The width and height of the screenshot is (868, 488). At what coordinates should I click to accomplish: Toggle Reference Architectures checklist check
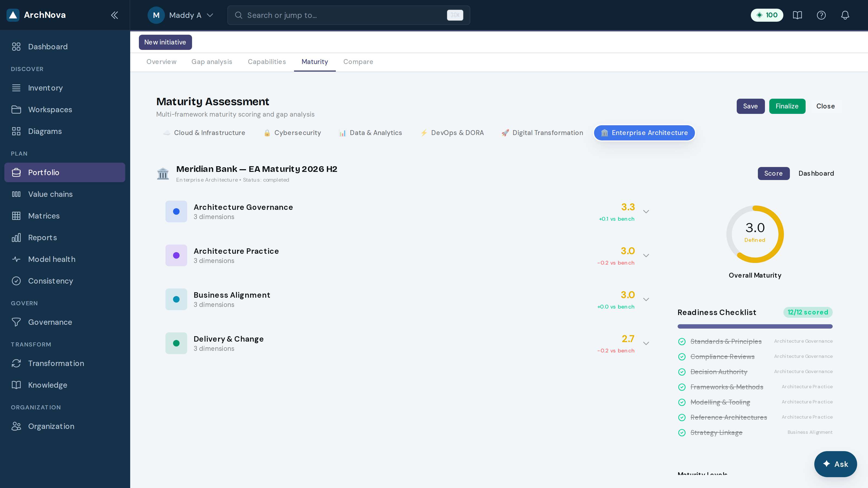tap(682, 417)
